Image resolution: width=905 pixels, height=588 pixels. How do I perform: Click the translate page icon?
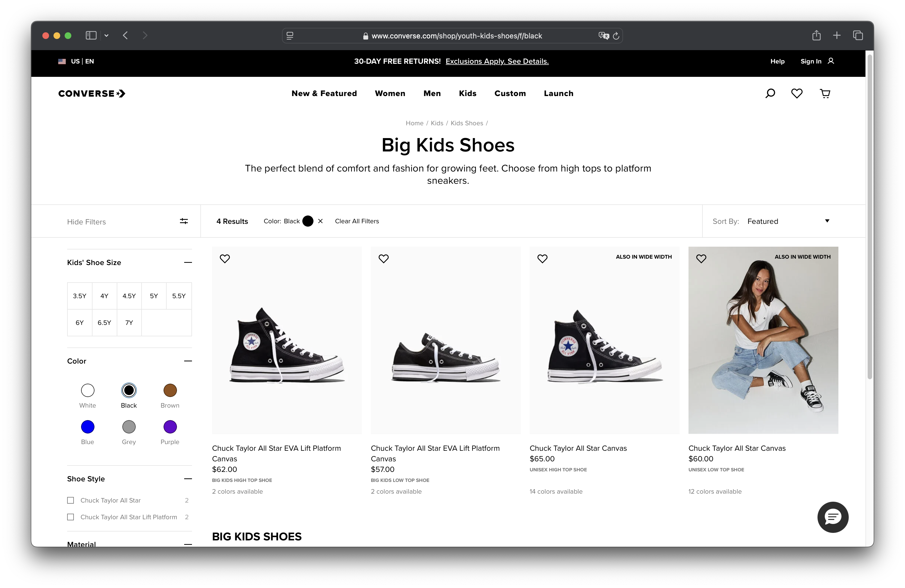pyautogui.click(x=604, y=36)
